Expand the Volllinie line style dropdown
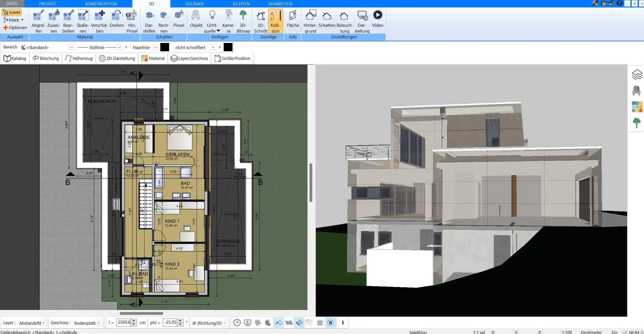This screenshot has height=334, width=644. (x=120, y=47)
